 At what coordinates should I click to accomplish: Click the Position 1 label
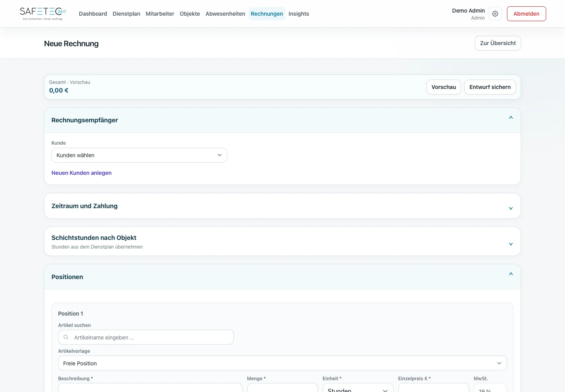click(x=71, y=314)
